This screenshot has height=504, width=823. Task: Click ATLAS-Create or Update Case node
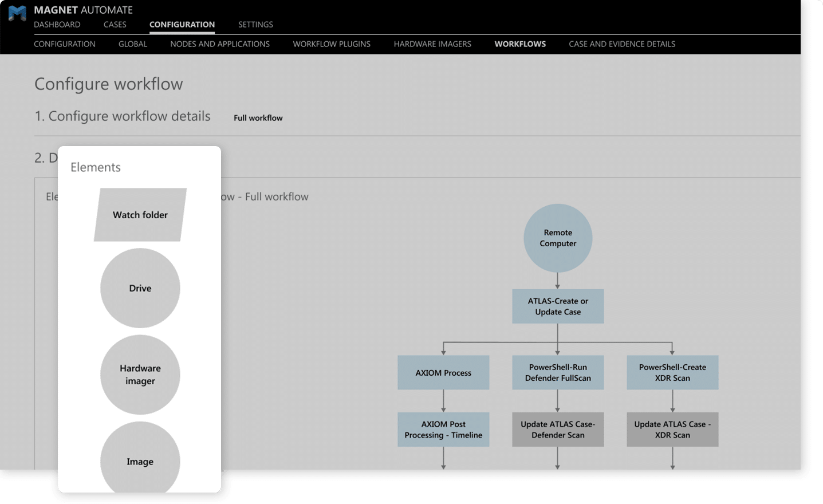coord(558,306)
